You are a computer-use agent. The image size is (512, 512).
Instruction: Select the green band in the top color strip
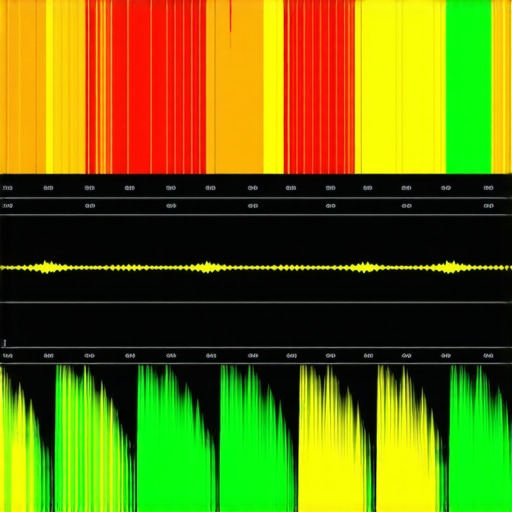(469, 87)
